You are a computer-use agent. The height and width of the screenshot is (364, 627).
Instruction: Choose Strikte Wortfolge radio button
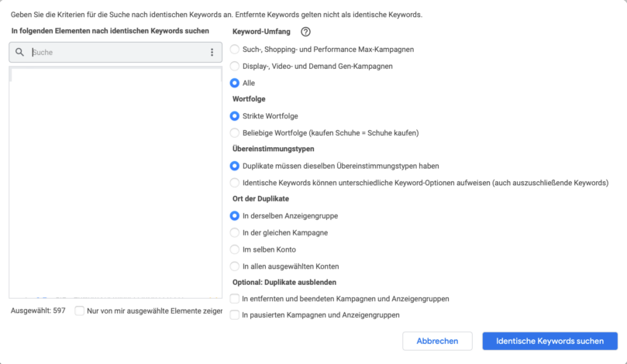coord(235,116)
